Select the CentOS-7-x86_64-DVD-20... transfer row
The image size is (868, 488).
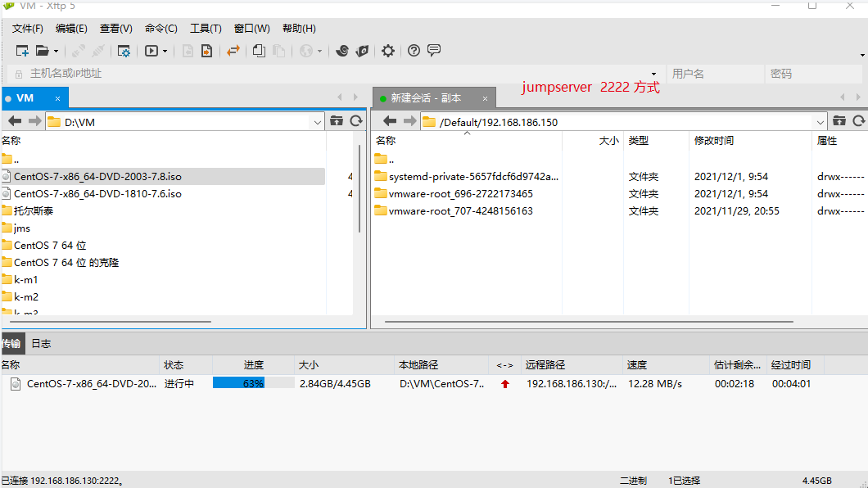[x=412, y=383]
